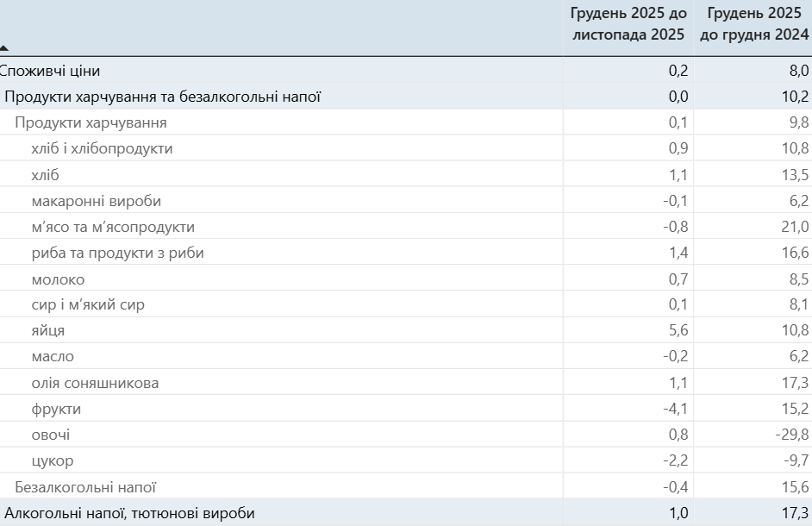Click the 8,5 annual value for 'молоко'
Viewport: 812px width, 526px height.
(x=798, y=279)
